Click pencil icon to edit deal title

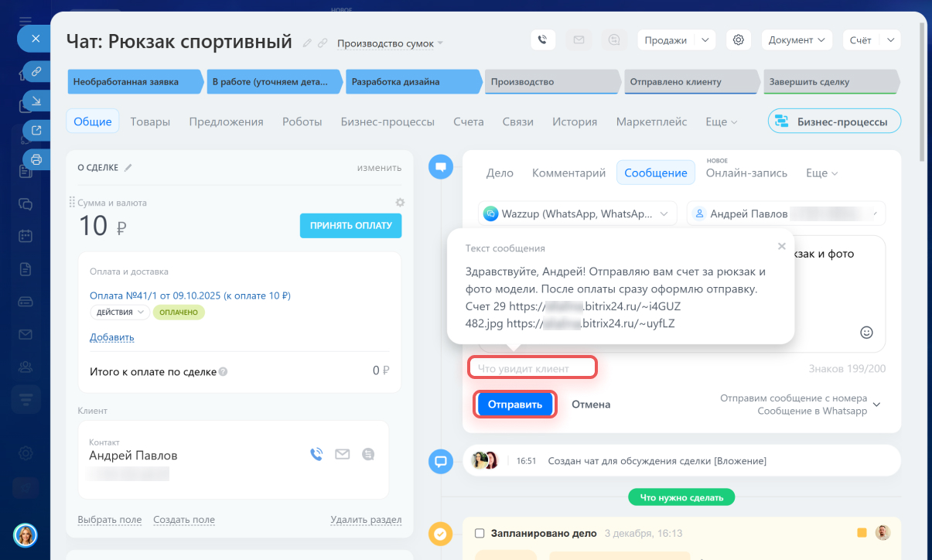pyautogui.click(x=307, y=43)
